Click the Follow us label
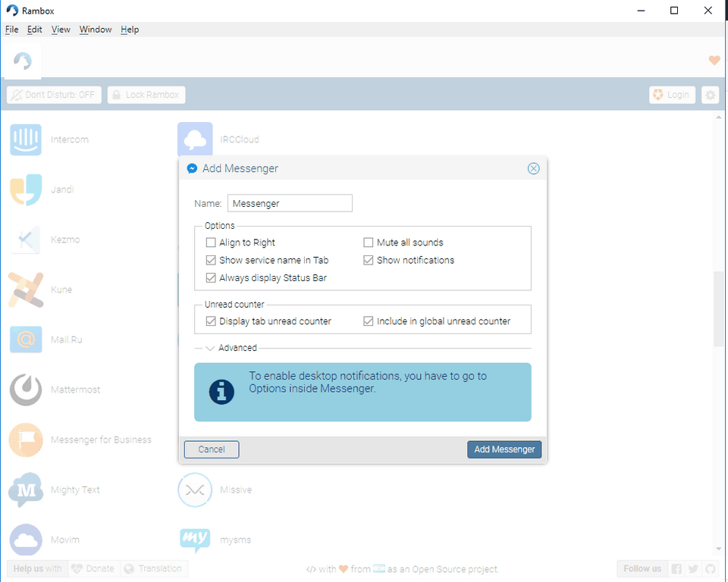The image size is (728, 582). point(642,568)
